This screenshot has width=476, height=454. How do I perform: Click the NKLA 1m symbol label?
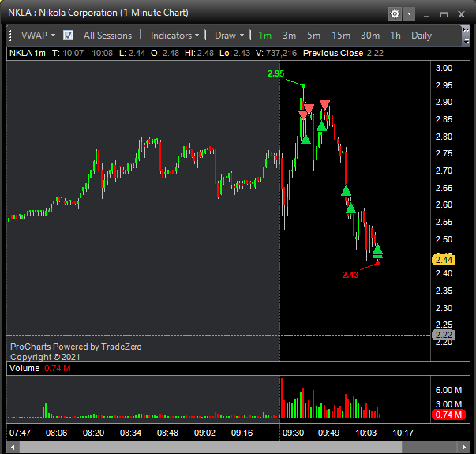(x=27, y=53)
